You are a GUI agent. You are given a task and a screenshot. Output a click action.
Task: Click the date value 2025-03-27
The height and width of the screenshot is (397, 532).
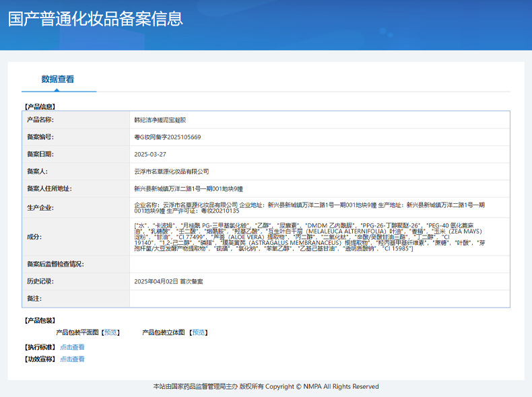(x=150, y=154)
